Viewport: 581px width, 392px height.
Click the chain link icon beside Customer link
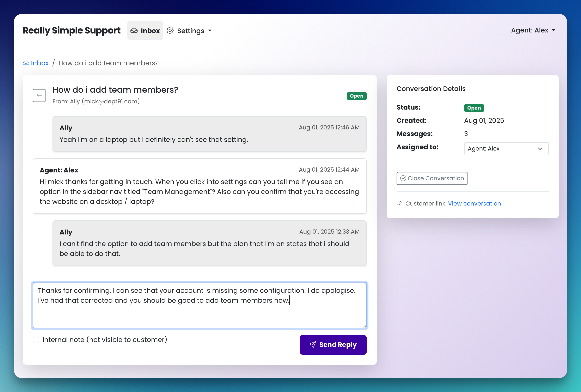tap(399, 203)
